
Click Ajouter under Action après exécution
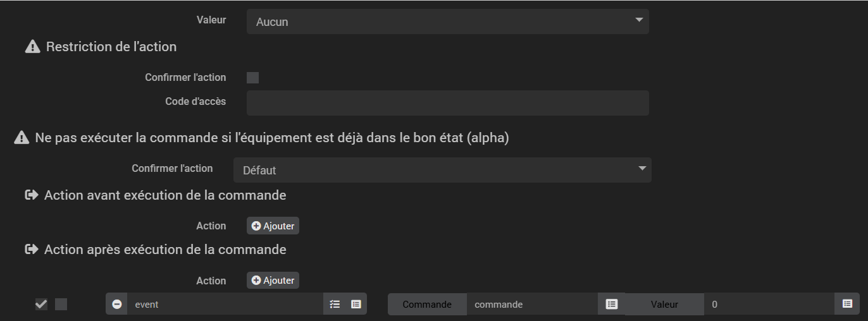point(273,281)
